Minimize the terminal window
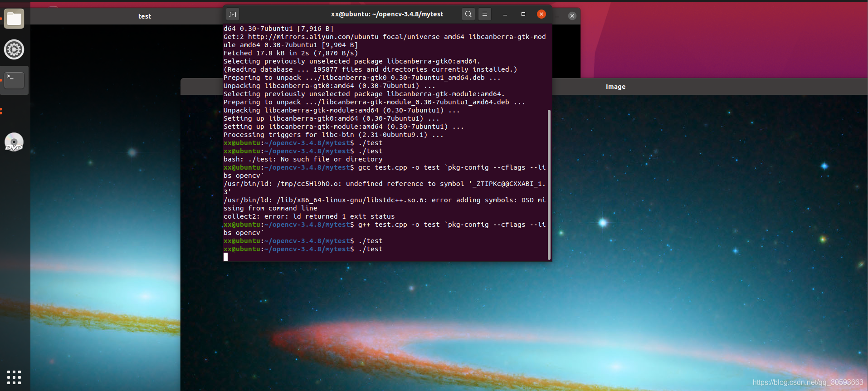 click(x=505, y=14)
